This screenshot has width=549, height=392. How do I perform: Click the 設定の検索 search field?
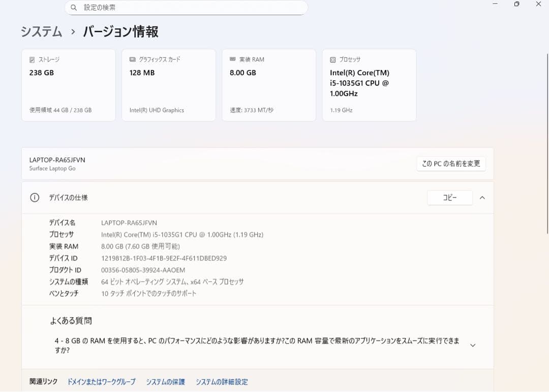point(186,8)
